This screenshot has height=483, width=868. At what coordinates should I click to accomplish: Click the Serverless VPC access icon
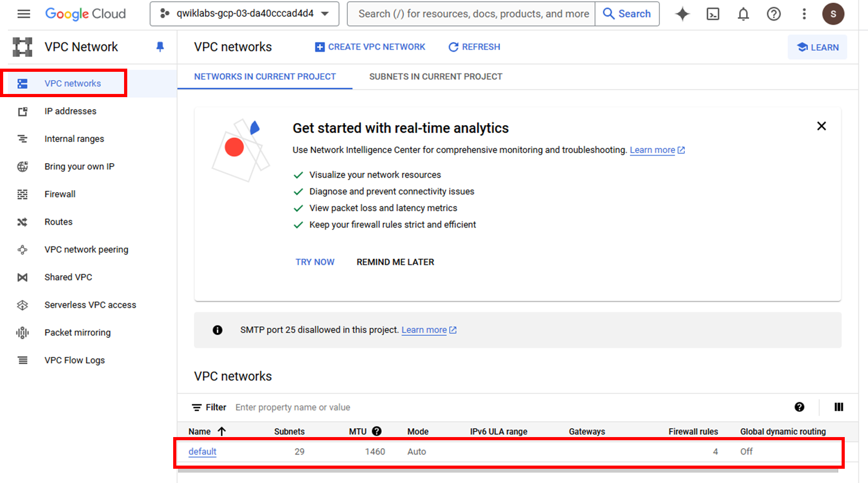pos(22,305)
